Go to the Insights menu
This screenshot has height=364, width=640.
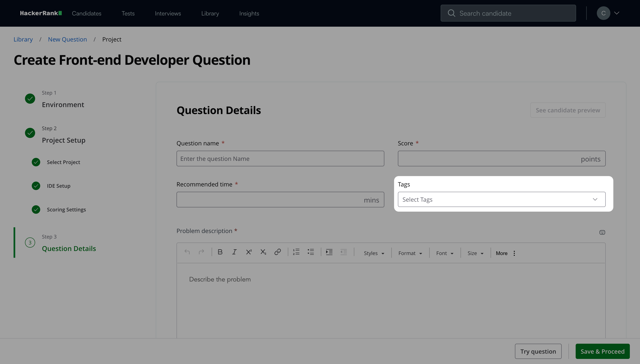point(249,14)
